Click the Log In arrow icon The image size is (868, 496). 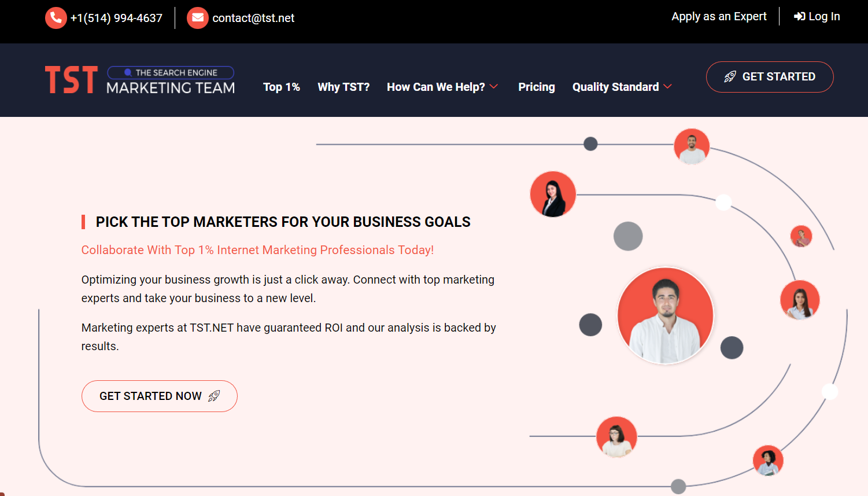800,17
